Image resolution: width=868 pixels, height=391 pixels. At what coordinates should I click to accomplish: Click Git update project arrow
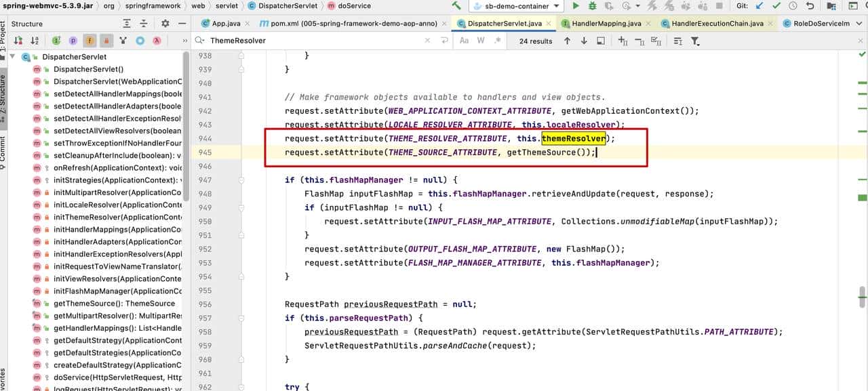[759, 6]
